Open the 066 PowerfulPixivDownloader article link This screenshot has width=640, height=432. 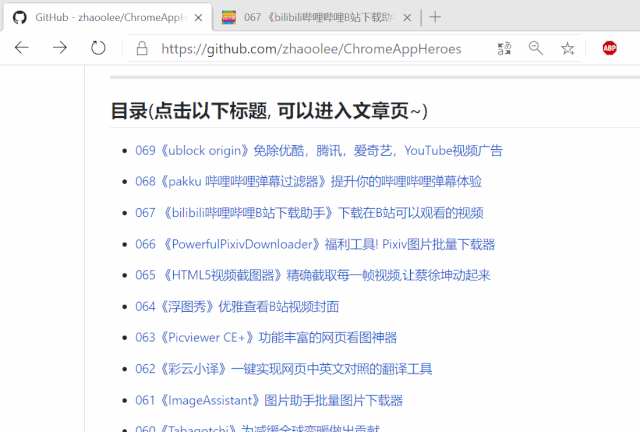point(315,244)
